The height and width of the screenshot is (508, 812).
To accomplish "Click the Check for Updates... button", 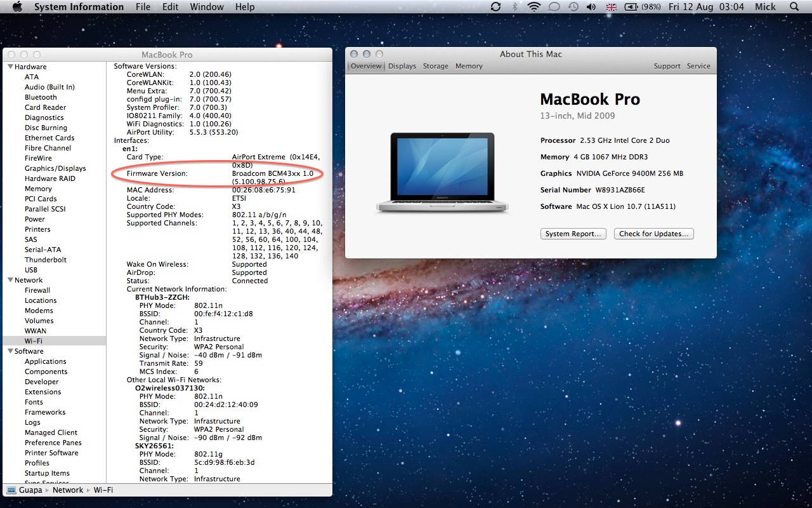I will 654,234.
